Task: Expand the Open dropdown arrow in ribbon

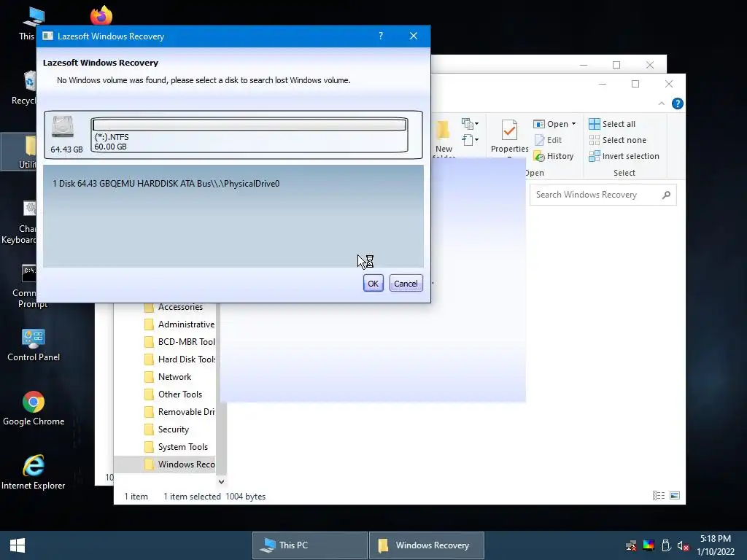Action: pyautogui.click(x=573, y=124)
